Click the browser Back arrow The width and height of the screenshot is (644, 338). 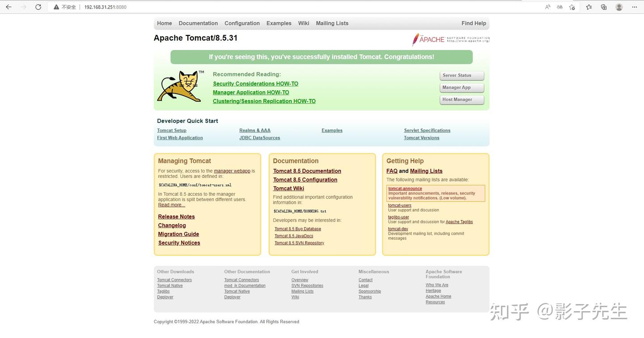(8, 7)
